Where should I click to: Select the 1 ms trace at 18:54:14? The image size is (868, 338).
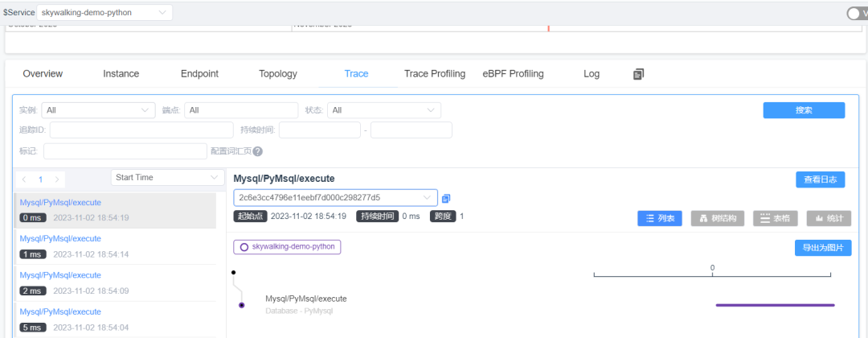click(x=115, y=246)
